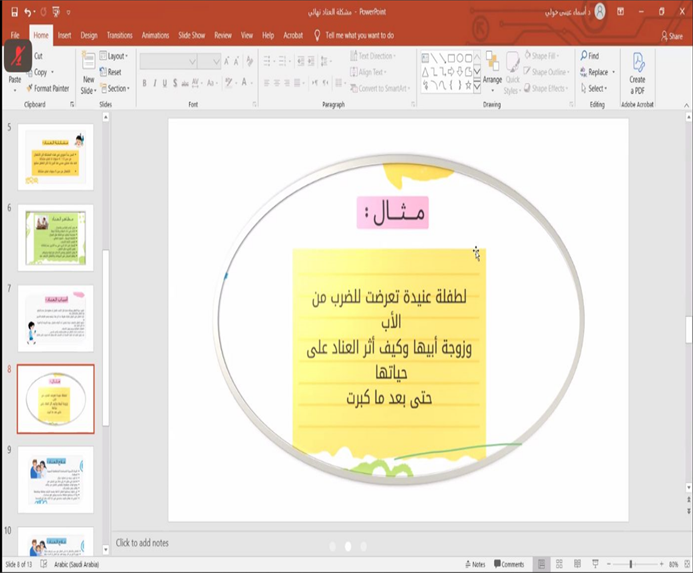The image size is (693, 573).
Task: Toggle the Notes pane in status bar
Action: [x=474, y=564]
